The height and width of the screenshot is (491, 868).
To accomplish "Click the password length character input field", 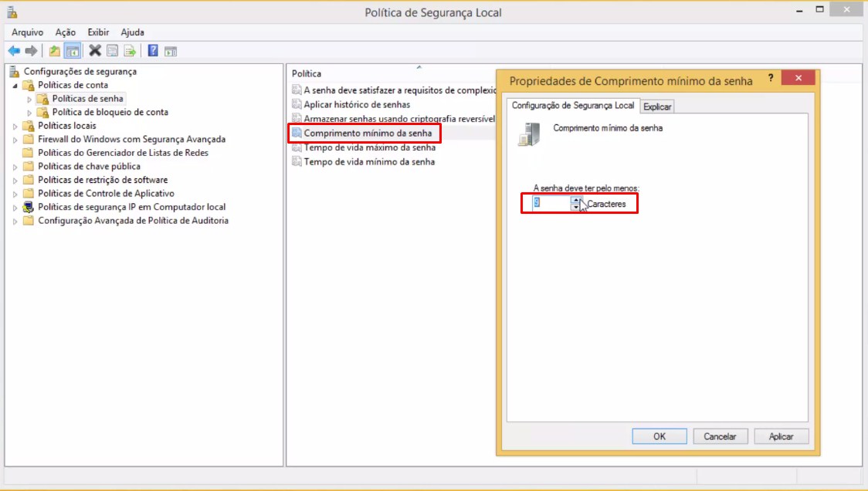I will pyautogui.click(x=551, y=203).
